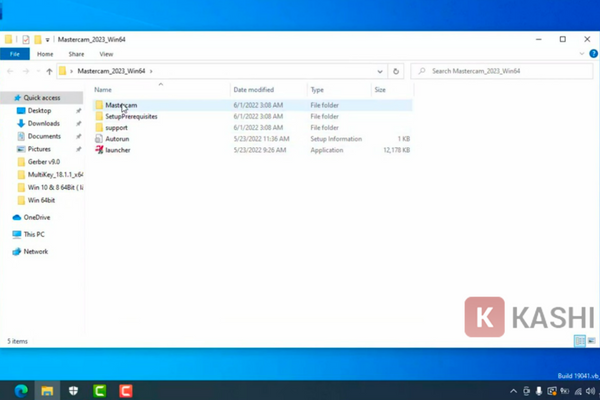The height and width of the screenshot is (400, 600).
Task: Open the Mastercam folder
Action: tap(121, 105)
